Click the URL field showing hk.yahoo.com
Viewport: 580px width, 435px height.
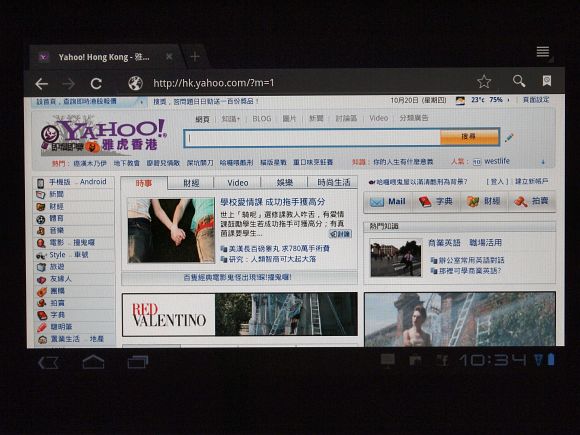[214, 83]
